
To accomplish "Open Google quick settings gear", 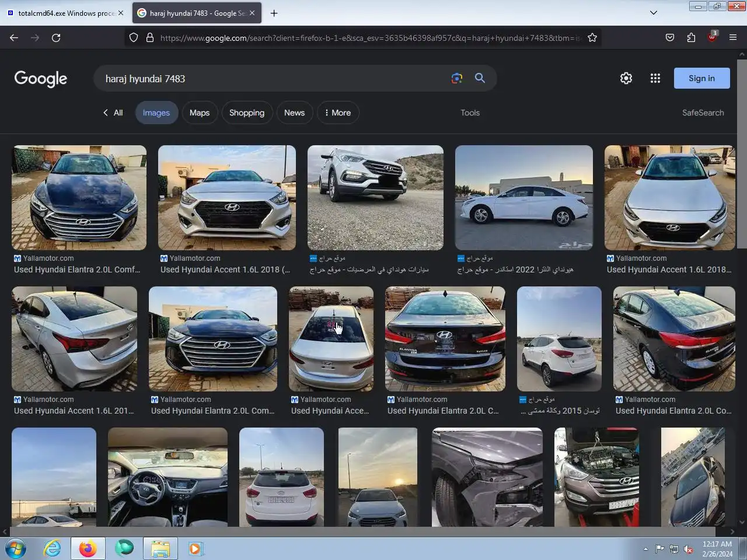I will [626, 78].
